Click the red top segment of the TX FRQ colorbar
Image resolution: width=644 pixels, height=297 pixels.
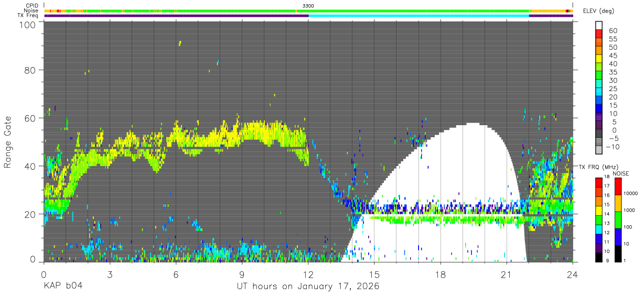[598, 182]
